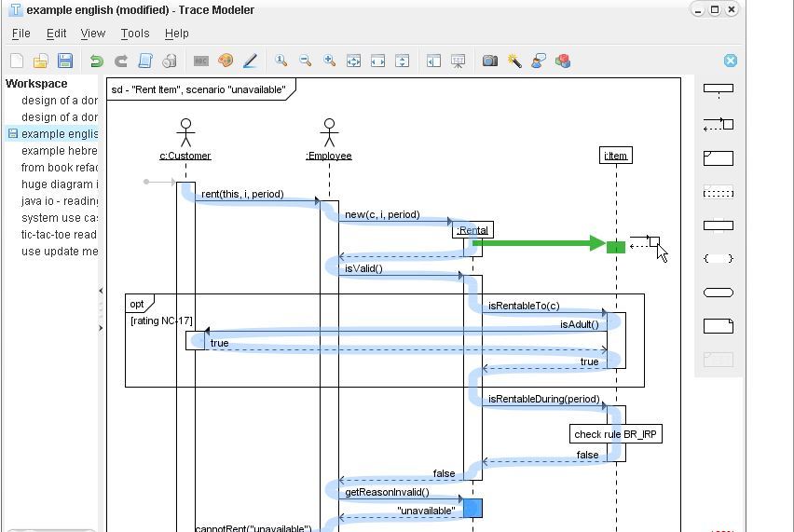Click the color palette style icon
Image resolution: width=794 pixels, height=532 pixels.
pos(226,61)
